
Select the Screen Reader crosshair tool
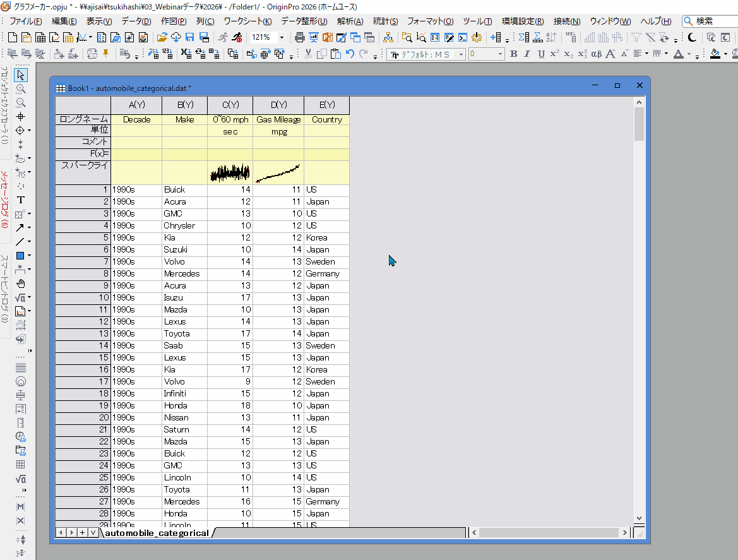21,117
